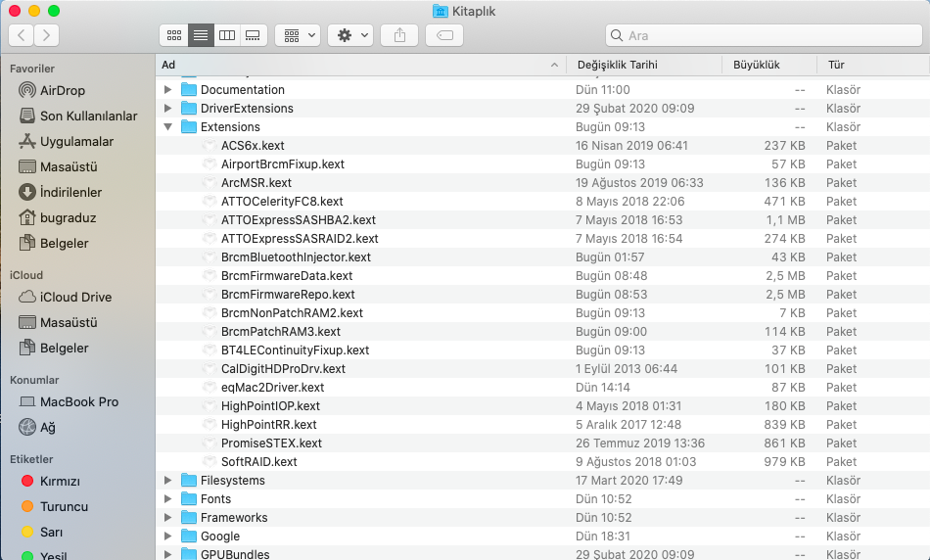The width and height of the screenshot is (930, 560).
Task: Open the group-by arrangement dropdown
Action: 298,35
